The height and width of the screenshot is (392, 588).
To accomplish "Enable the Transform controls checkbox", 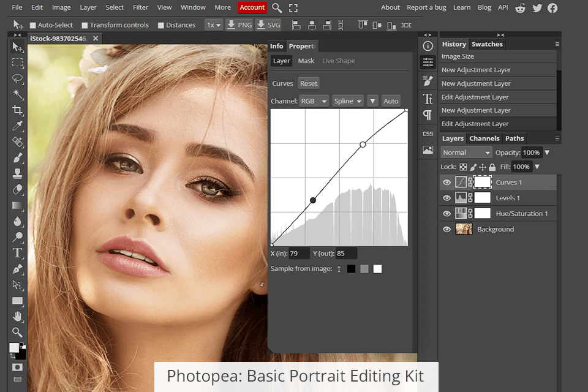I will [x=85, y=25].
